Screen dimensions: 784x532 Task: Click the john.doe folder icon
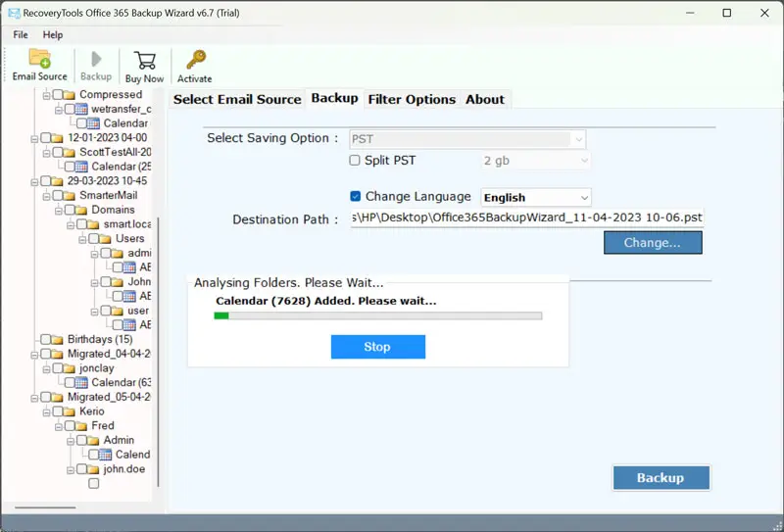93,469
